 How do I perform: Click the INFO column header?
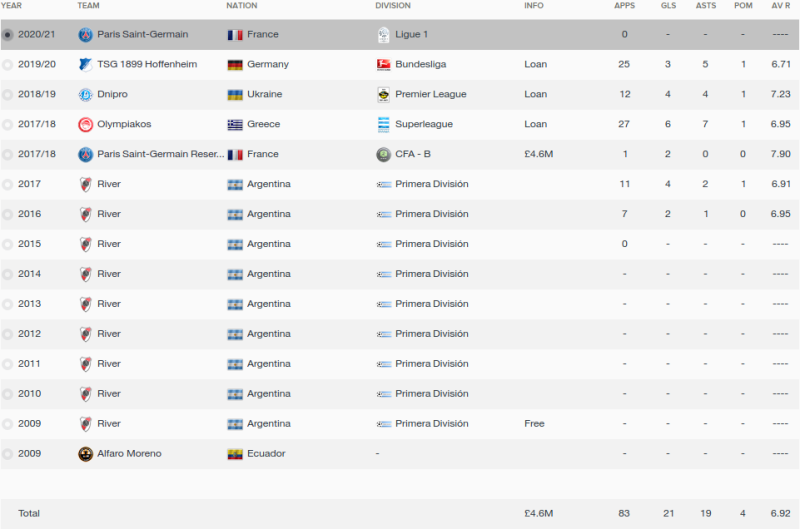[534, 6]
